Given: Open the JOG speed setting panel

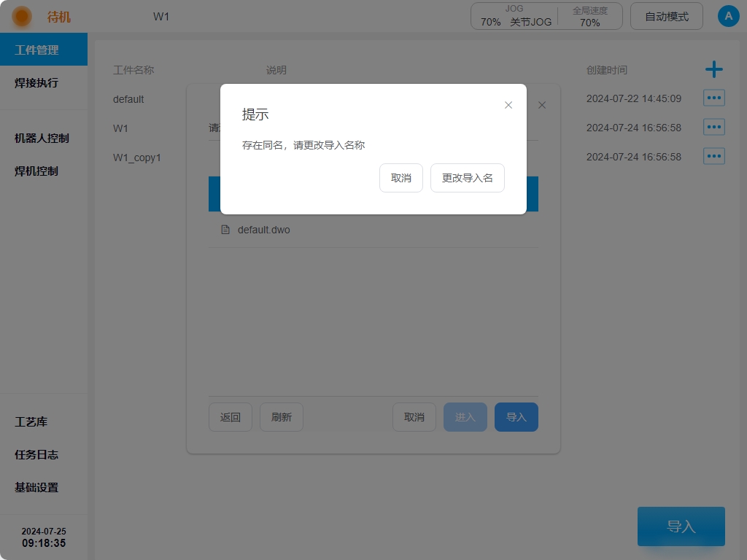Looking at the screenshot, I should tap(514, 16).
